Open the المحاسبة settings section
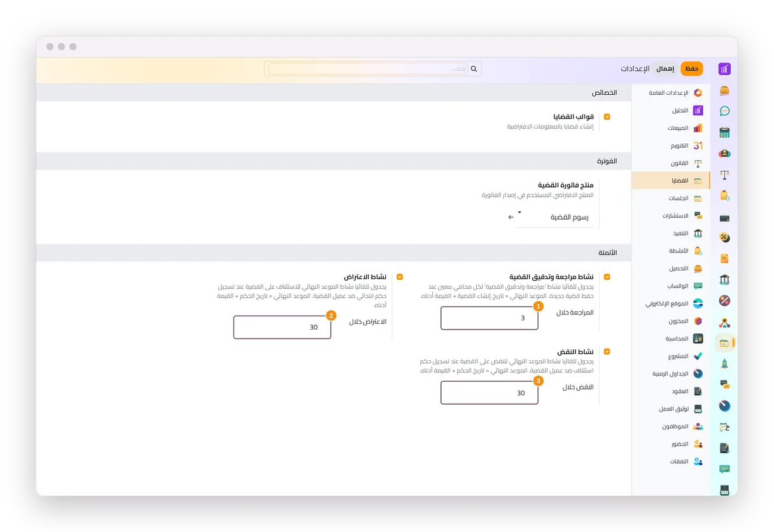This screenshot has width=774, height=532. 671,339
